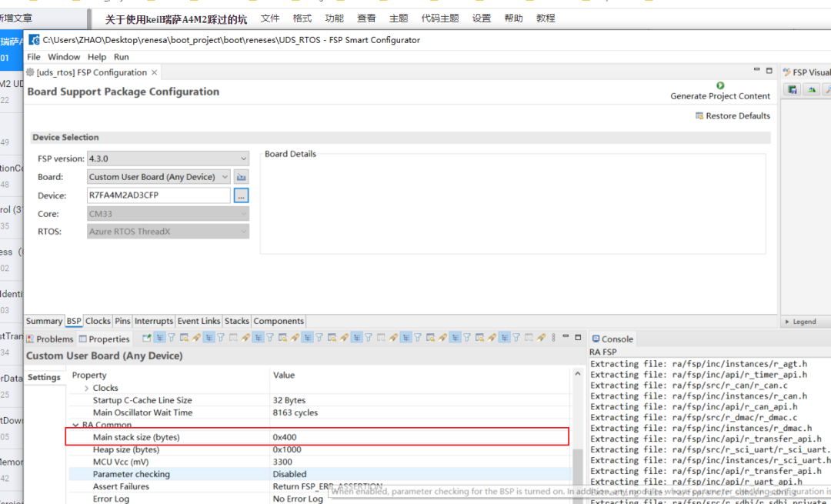
Task: Open the Run menu
Action: coord(122,57)
